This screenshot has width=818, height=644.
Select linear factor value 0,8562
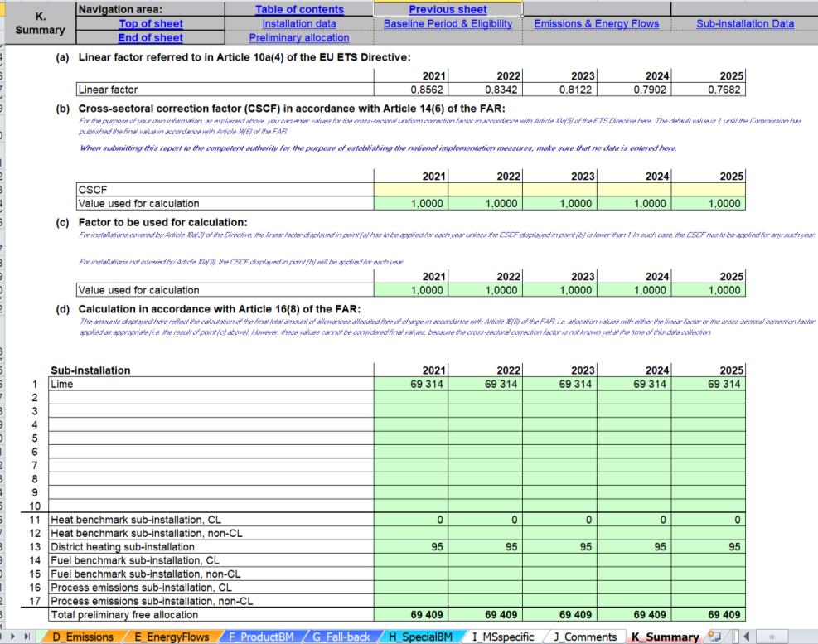pyautogui.click(x=410, y=90)
